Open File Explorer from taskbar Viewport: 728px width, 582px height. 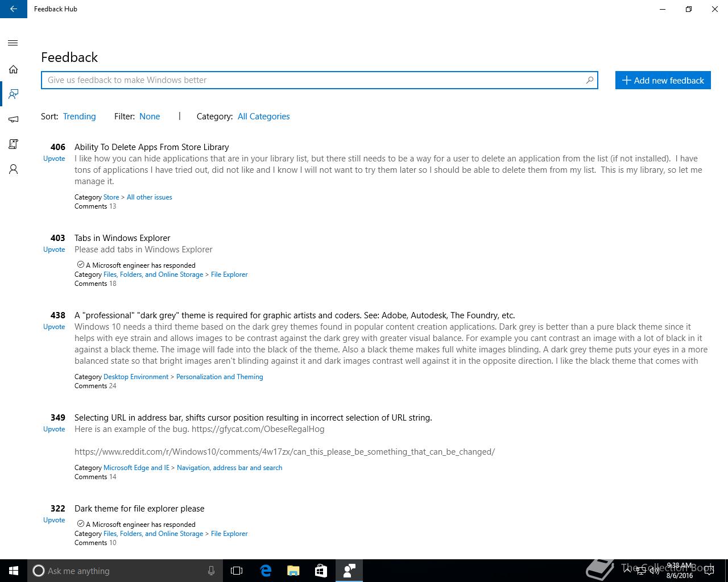[293, 571]
